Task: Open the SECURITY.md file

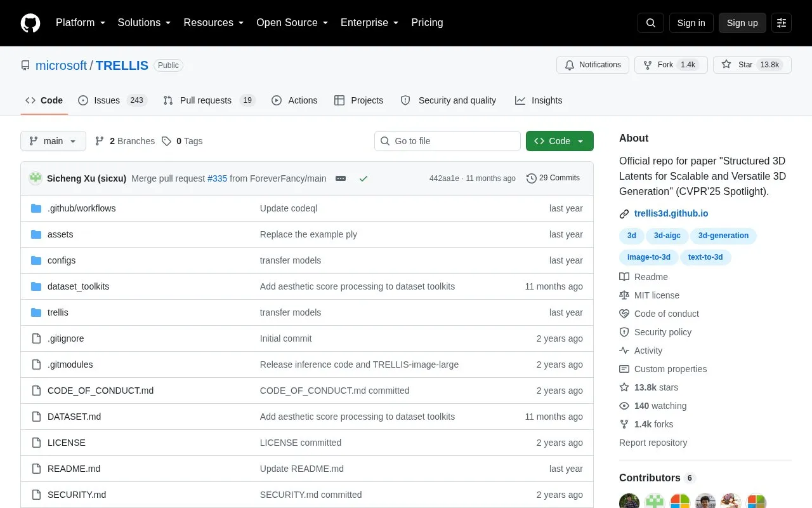Action: (x=77, y=495)
